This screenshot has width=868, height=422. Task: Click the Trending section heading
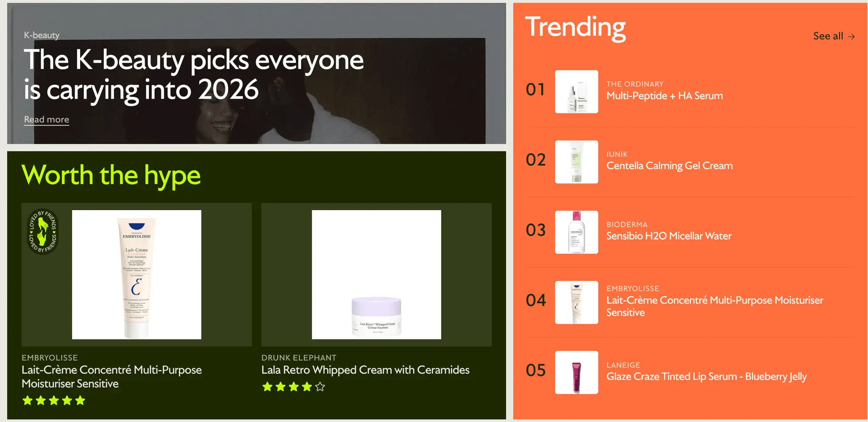(x=575, y=28)
